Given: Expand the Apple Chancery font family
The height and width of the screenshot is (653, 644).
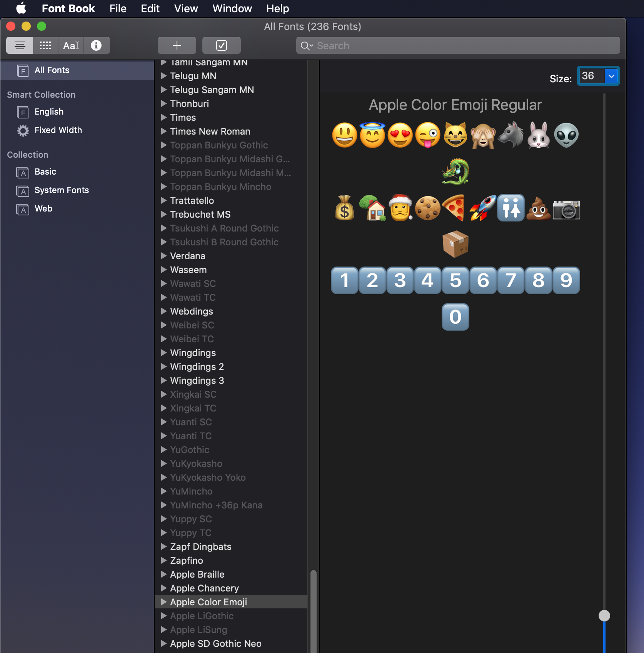Looking at the screenshot, I should click(x=164, y=588).
